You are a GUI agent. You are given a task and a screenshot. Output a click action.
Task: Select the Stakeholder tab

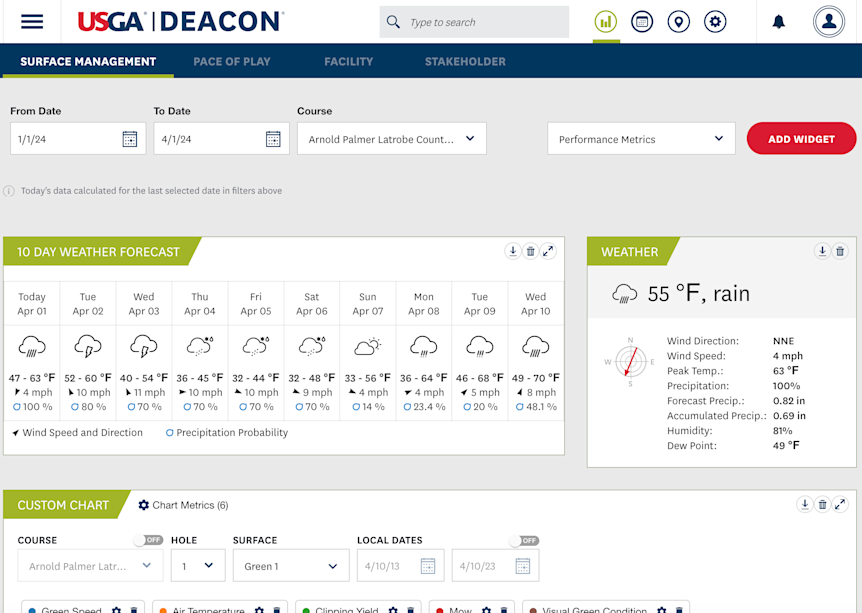(x=465, y=61)
